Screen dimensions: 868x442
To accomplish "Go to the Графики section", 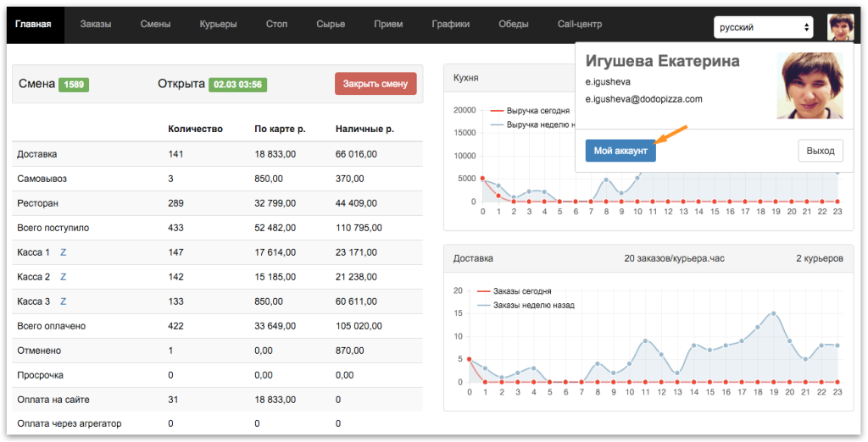I will (451, 25).
